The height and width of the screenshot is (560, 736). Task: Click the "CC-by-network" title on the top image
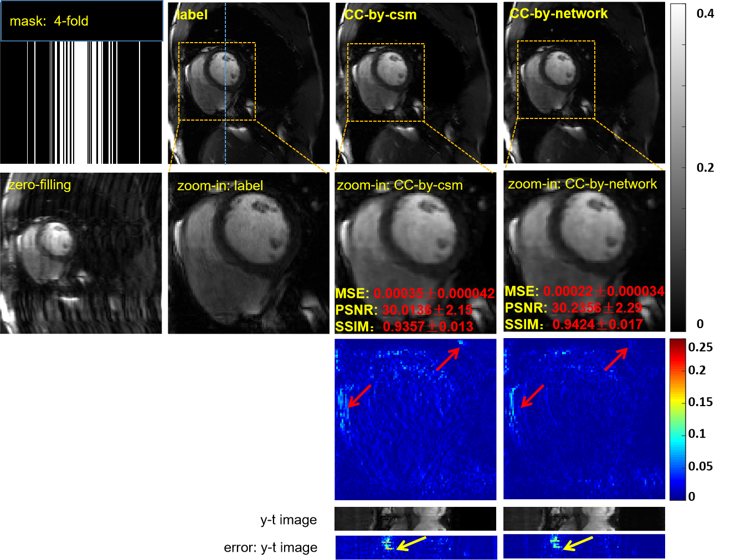559,13
